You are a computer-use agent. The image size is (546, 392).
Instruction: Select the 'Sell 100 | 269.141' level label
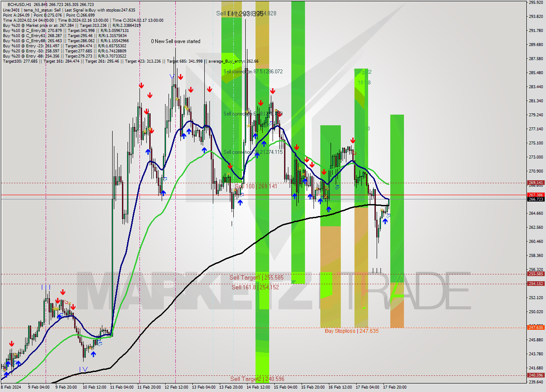tap(256, 186)
